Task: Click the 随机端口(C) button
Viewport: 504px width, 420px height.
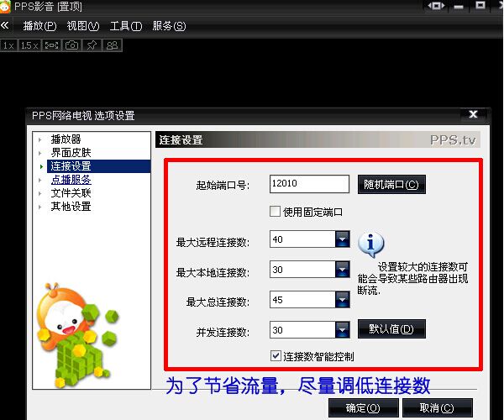Action: (x=391, y=184)
